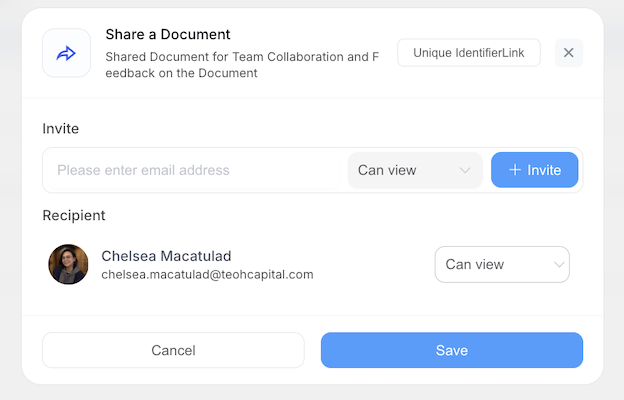
Task: Click the Shared Document for Team Collaboration description
Action: point(242,65)
